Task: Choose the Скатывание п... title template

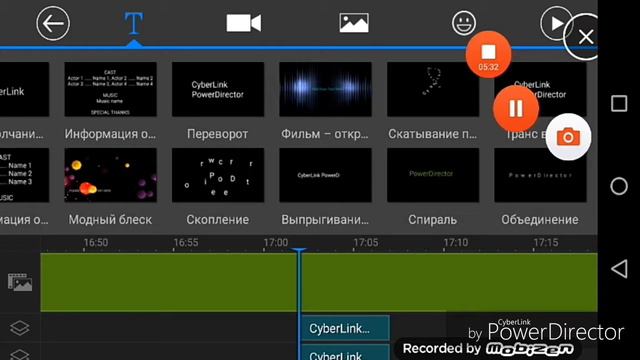Action: (x=433, y=89)
